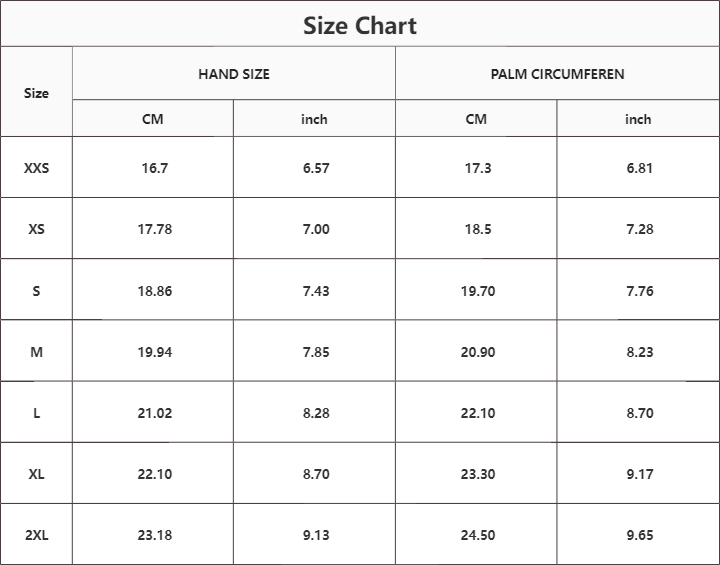
Task: Click the 6.81 inch cell
Action: (640, 168)
